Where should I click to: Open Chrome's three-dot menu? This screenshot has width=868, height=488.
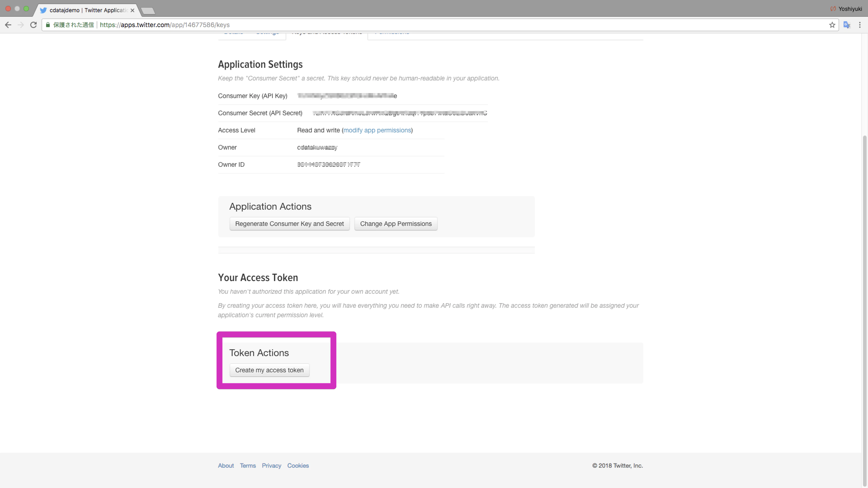click(860, 25)
